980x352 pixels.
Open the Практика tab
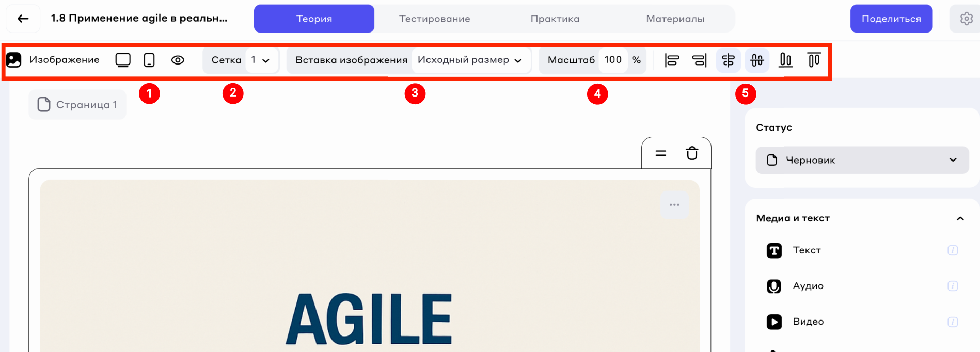(555, 19)
